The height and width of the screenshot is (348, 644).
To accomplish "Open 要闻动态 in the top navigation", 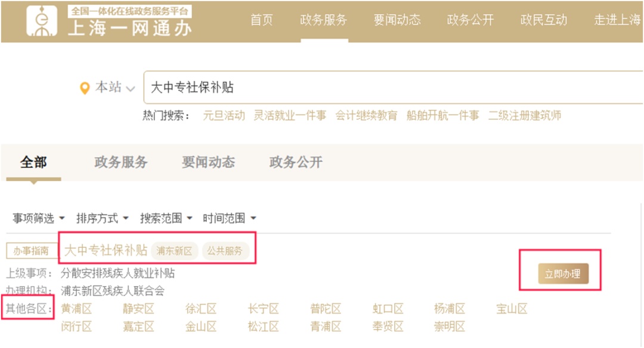I will [397, 20].
